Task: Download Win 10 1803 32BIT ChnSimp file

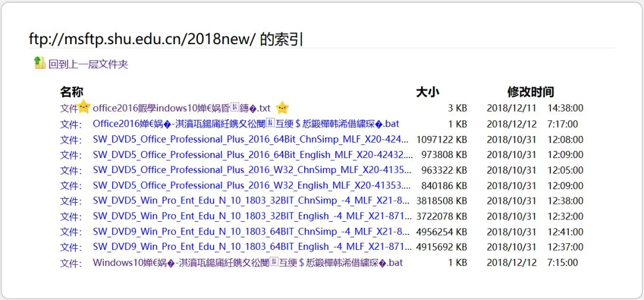Action: coord(252,201)
